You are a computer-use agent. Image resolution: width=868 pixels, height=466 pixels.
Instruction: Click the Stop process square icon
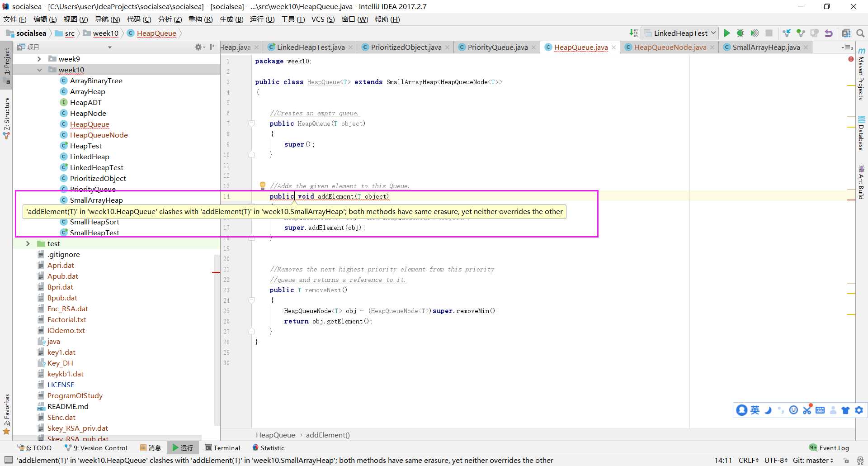point(769,33)
